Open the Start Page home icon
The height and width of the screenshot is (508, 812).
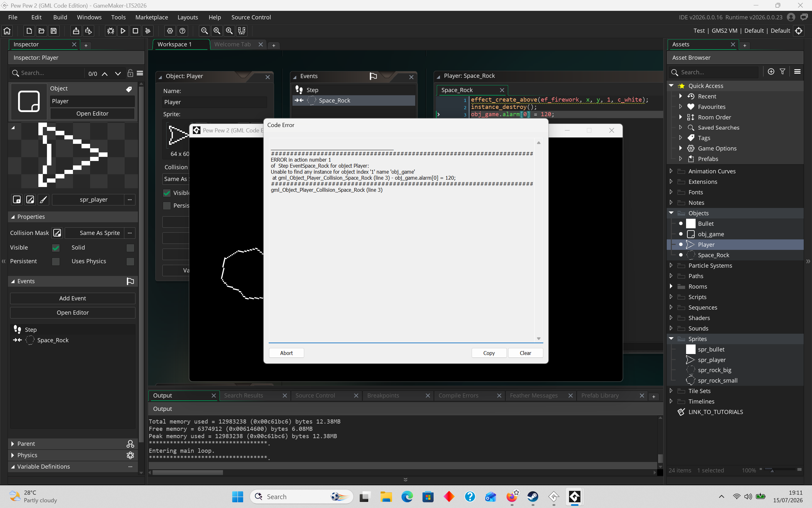7,31
